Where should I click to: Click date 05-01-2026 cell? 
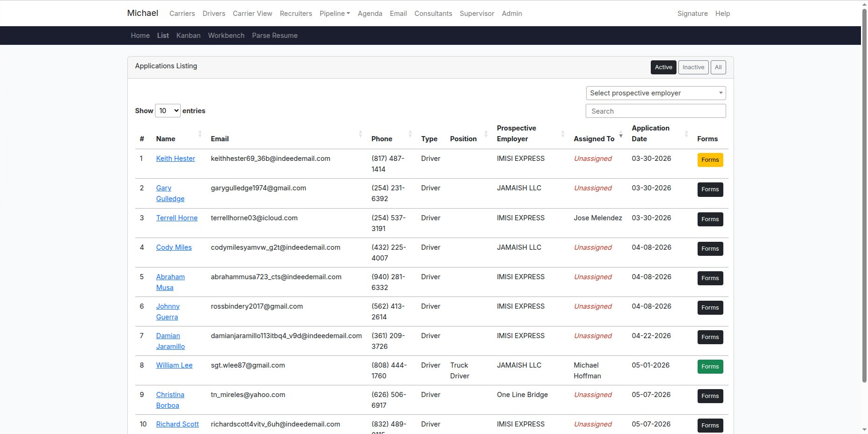point(651,365)
